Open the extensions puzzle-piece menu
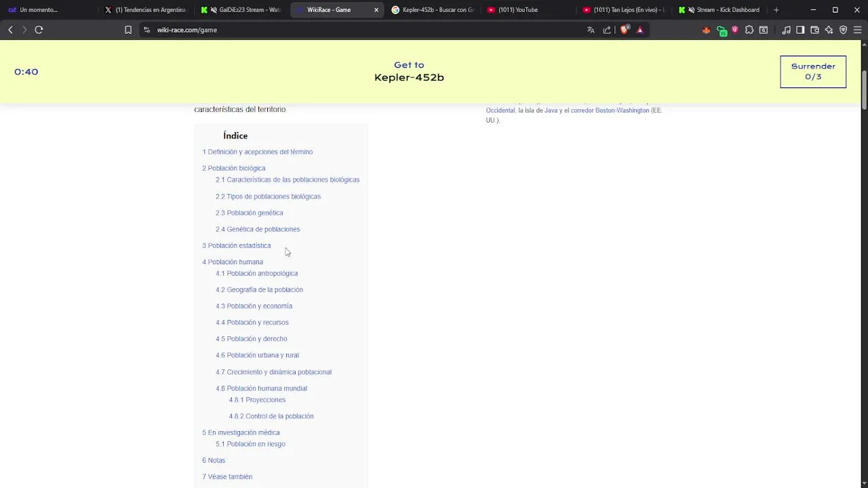 coord(749,30)
